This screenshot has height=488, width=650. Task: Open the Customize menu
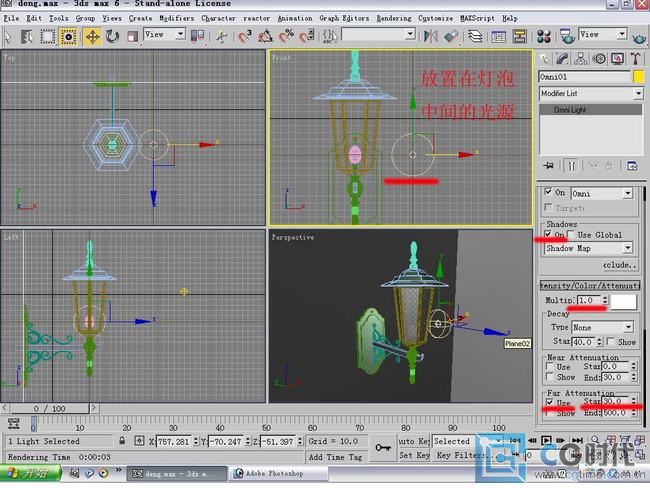[435, 18]
